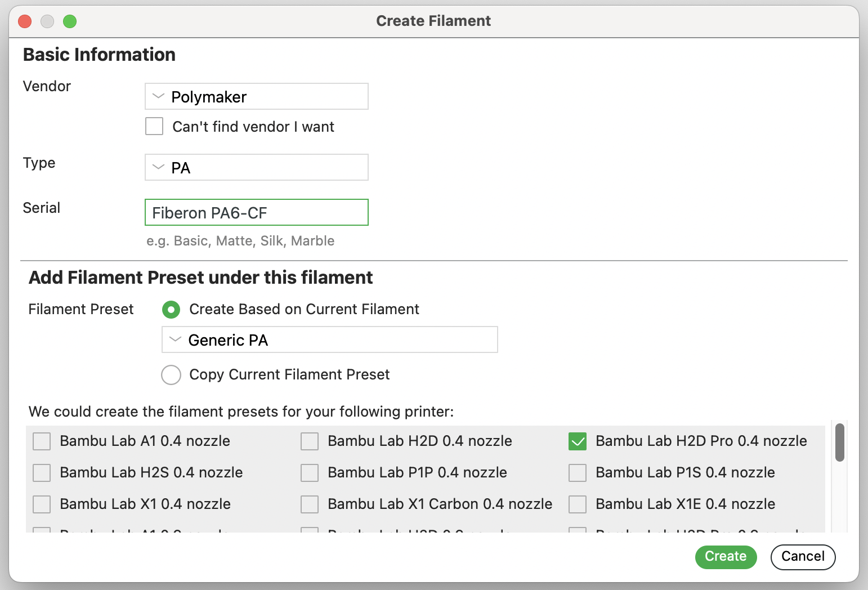Select "Create Based on Current Filament"

pos(171,310)
